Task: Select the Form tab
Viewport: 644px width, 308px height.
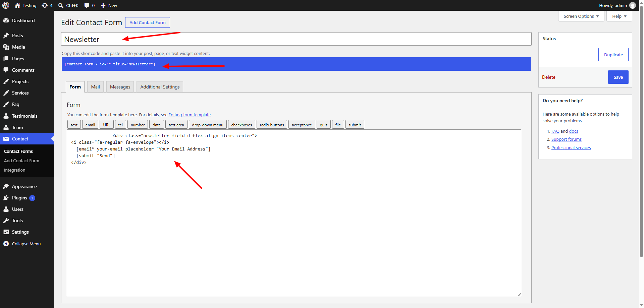Action: 75,87
